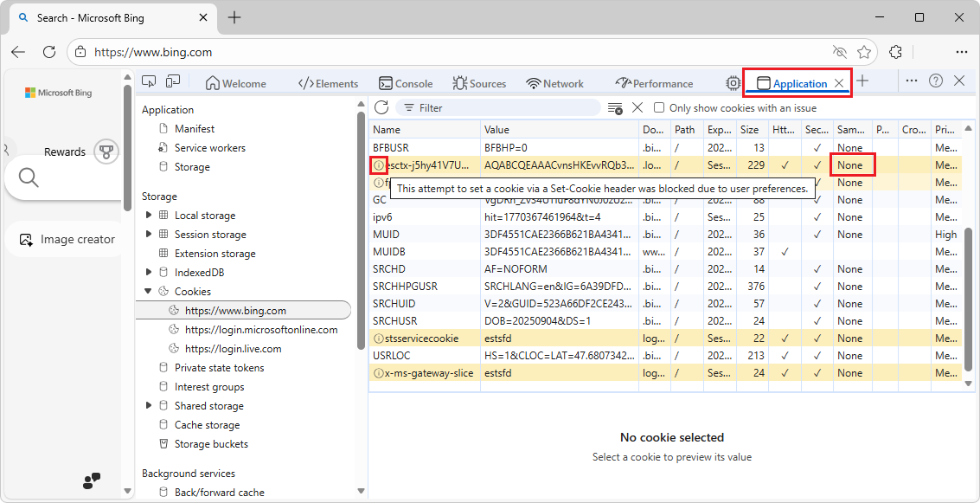
Task: Open the Network panel
Action: [554, 82]
